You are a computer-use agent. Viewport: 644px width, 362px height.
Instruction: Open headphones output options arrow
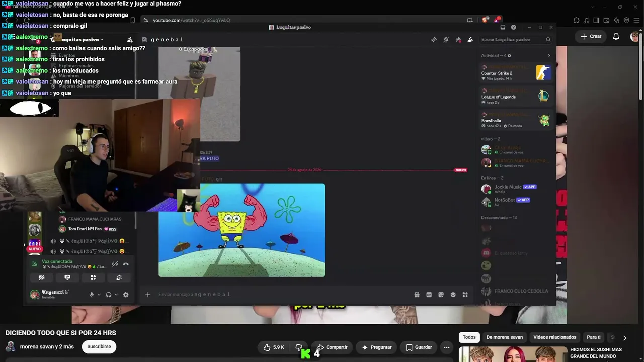(x=116, y=295)
